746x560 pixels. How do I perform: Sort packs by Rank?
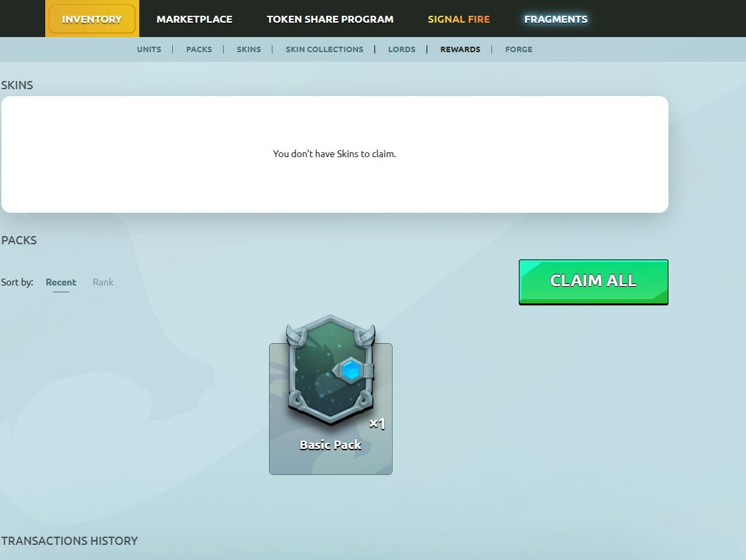(103, 282)
